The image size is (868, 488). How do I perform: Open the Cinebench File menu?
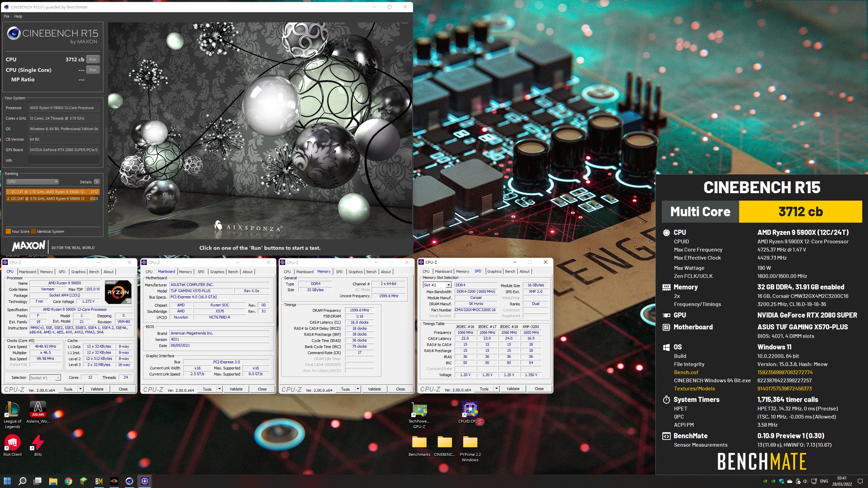(6, 16)
